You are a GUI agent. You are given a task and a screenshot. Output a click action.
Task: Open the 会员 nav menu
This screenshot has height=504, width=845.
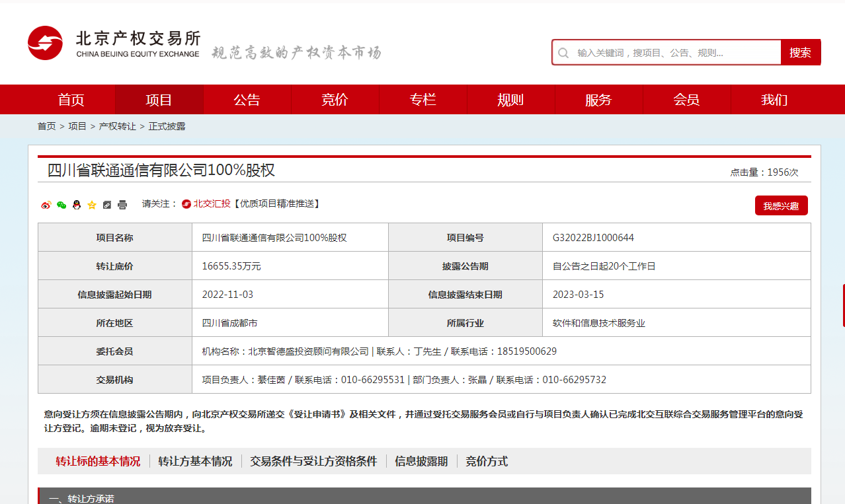coord(687,100)
